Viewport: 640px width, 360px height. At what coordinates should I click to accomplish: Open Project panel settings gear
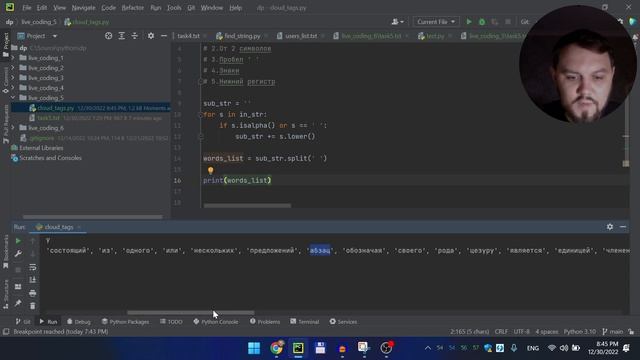[x=151, y=36]
